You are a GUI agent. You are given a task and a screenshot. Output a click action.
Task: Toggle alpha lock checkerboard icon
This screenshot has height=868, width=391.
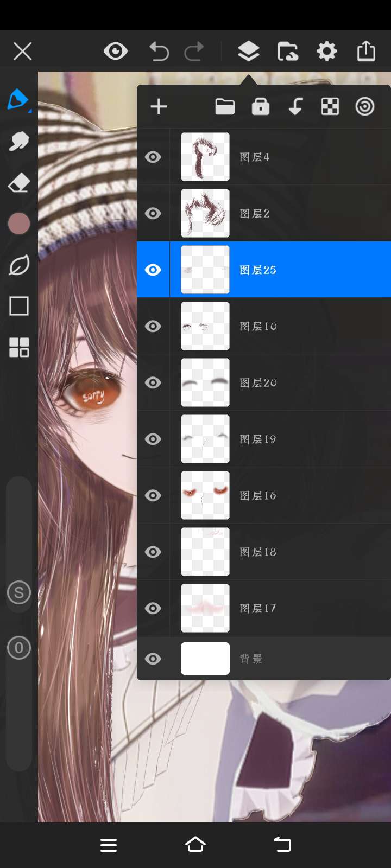(330, 106)
